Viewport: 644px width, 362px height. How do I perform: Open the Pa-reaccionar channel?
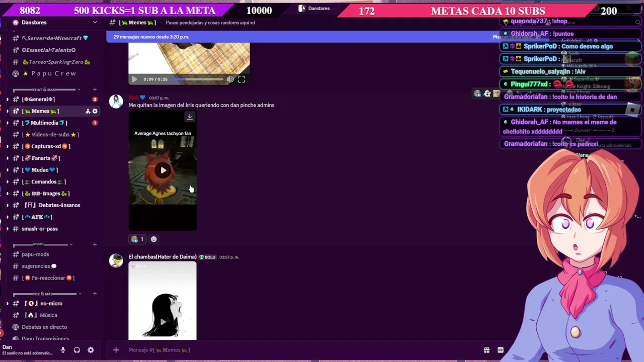tap(48, 278)
